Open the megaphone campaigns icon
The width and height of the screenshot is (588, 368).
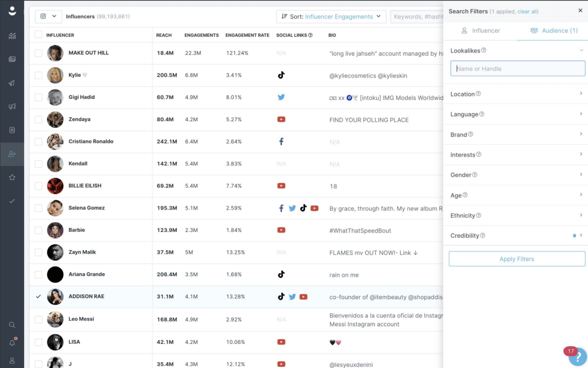click(12, 106)
